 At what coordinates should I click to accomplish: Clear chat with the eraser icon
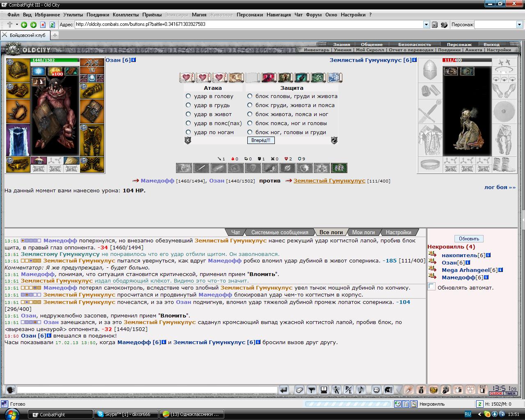pyautogui.click(x=299, y=390)
